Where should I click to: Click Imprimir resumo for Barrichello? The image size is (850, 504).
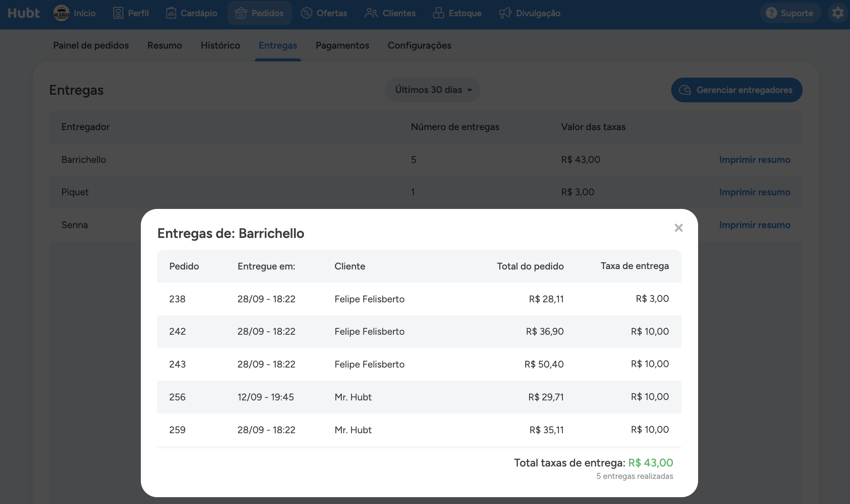(754, 159)
